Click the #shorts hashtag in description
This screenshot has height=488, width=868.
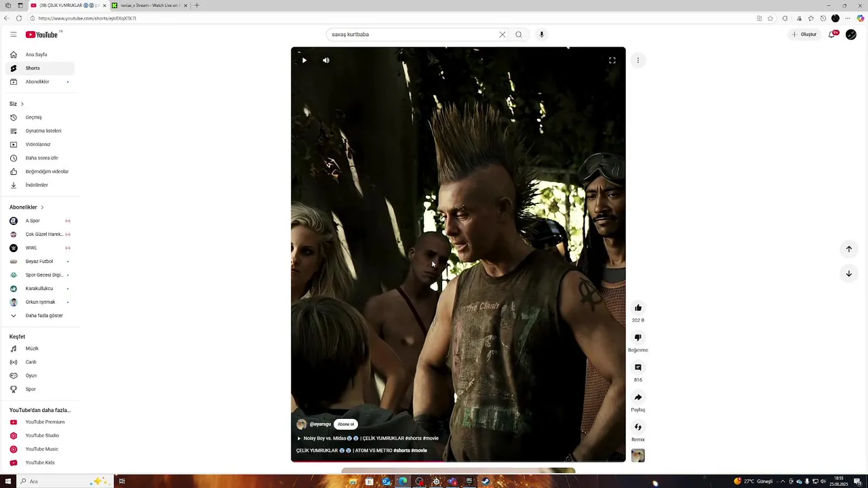click(x=401, y=451)
